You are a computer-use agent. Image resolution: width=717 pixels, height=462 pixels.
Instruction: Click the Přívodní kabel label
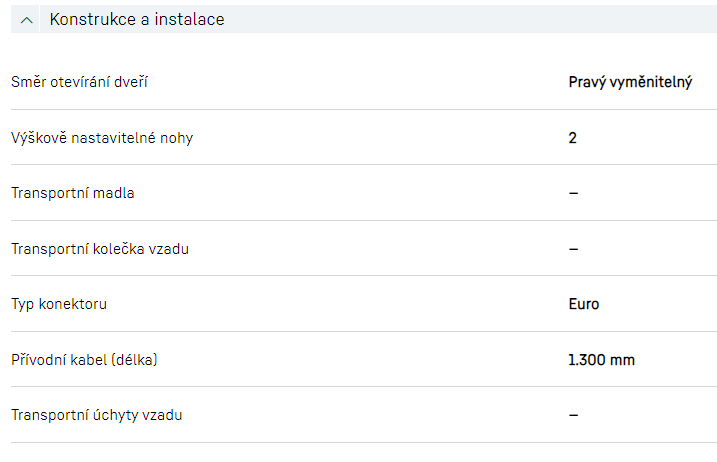pos(56,359)
